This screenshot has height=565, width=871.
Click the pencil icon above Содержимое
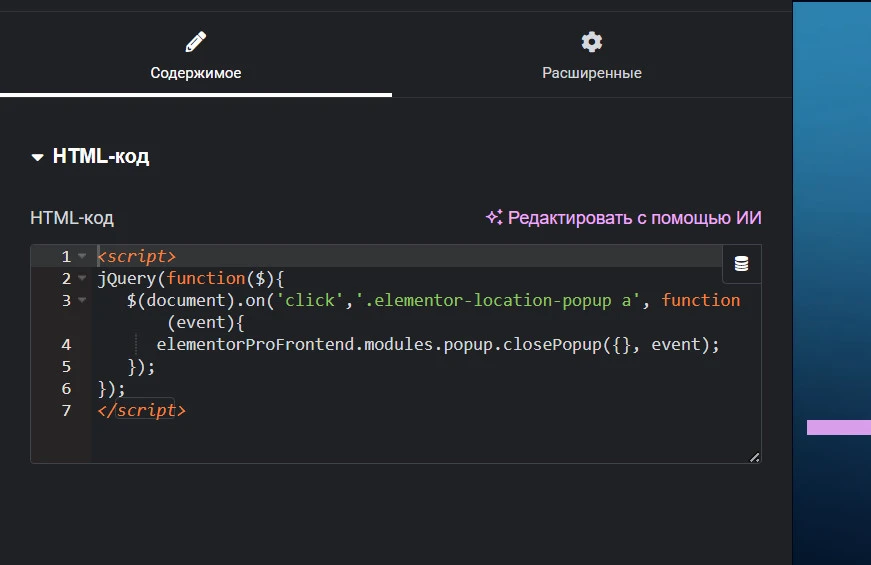[x=196, y=42]
